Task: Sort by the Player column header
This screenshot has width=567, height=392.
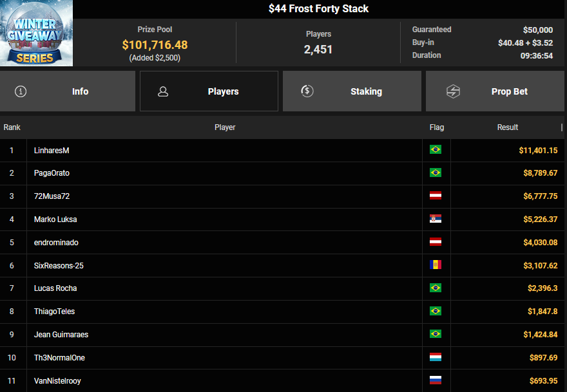Action: pyautogui.click(x=225, y=127)
